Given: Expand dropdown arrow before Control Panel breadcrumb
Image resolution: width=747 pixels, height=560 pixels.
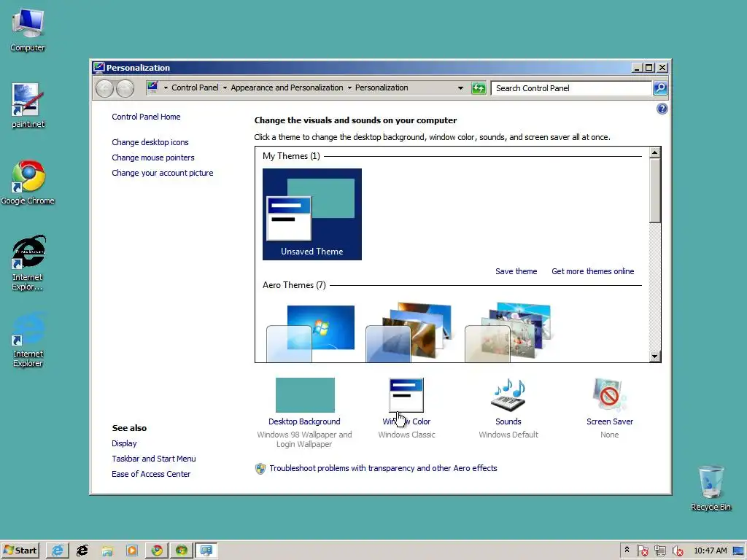Looking at the screenshot, I should point(166,87).
